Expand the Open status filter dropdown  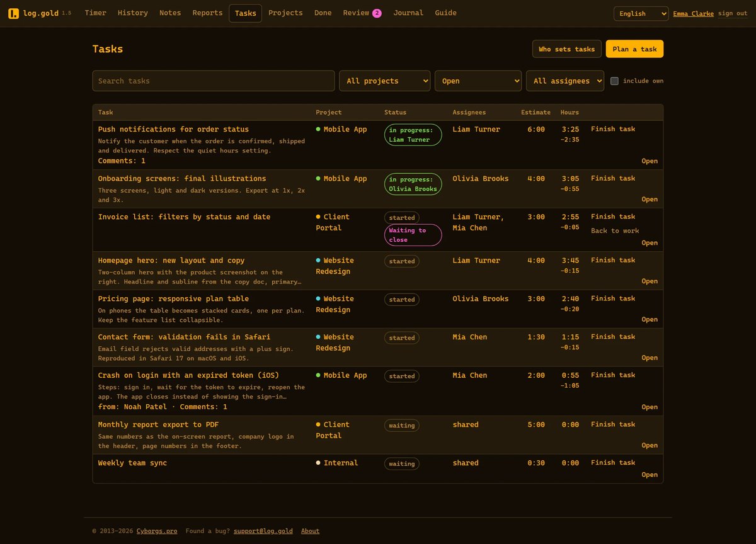478,81
